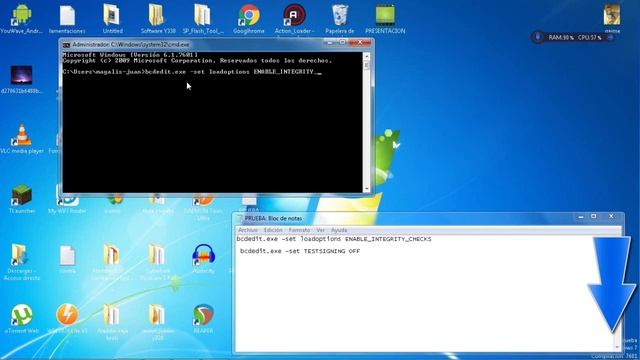
Task: Click the cmd window scroll down arrow
Action: coord(367,189)
